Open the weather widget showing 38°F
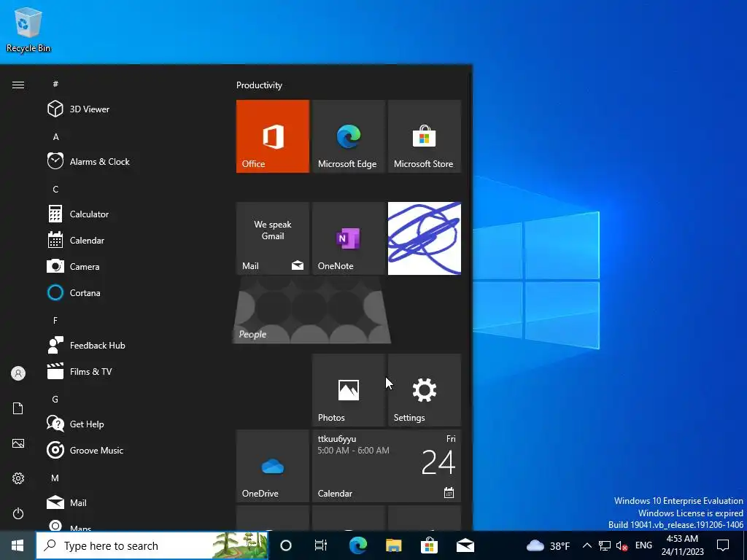The width and height of the screenshot is (747, 560). pos(548,545)
